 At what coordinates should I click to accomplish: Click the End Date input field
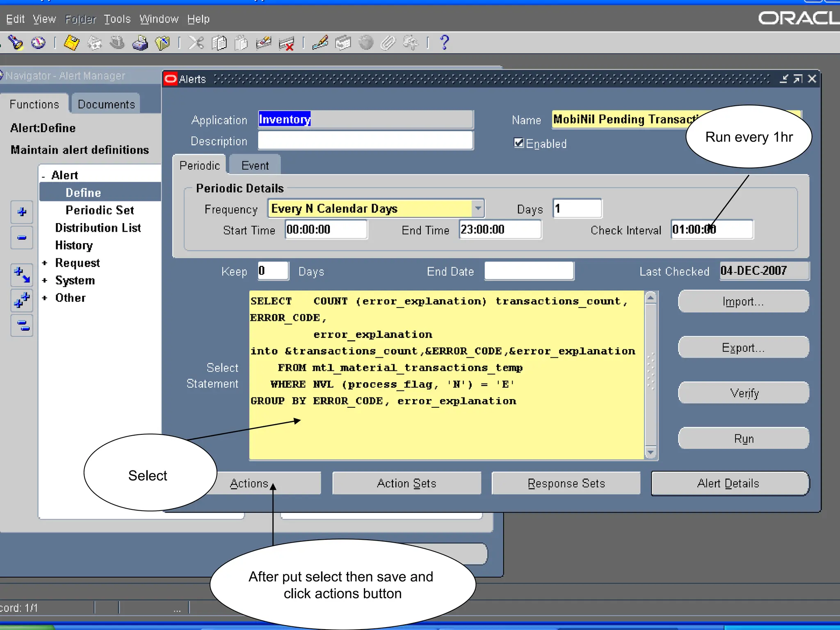[529, 271]
